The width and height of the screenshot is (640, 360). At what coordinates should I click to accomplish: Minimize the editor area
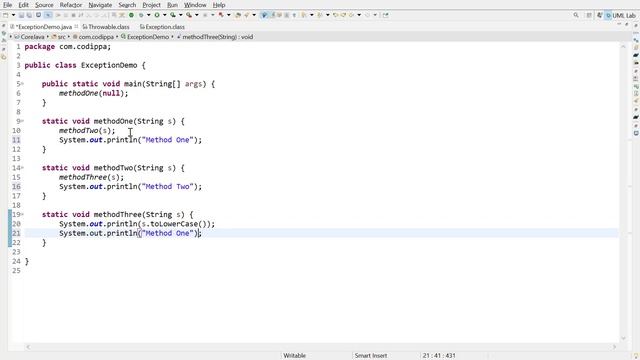(x=619, y=24)
